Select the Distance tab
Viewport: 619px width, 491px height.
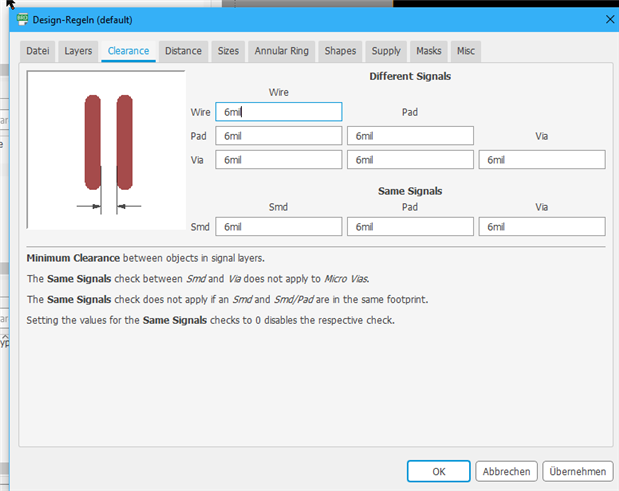click(x=183, y=51)
